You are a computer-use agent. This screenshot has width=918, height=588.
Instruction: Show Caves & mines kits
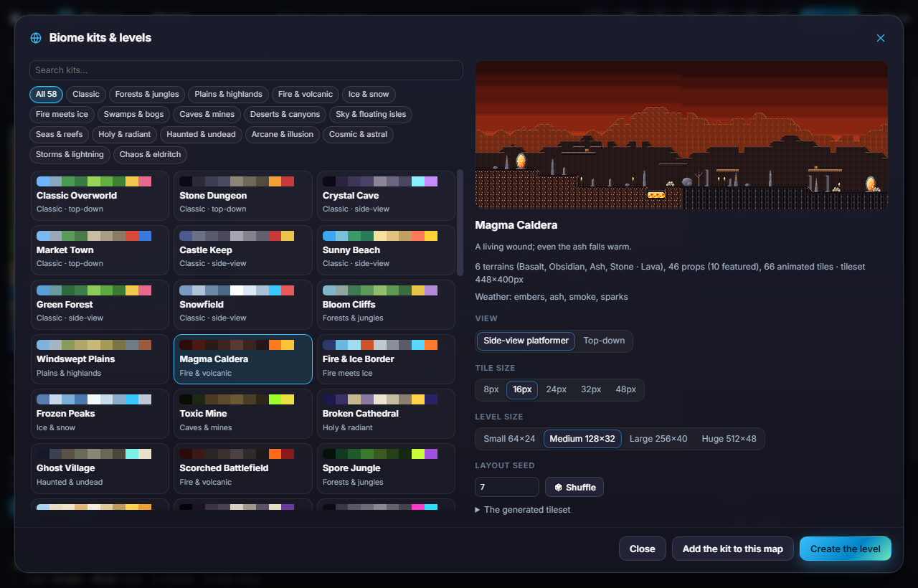(x=207, y=114)
